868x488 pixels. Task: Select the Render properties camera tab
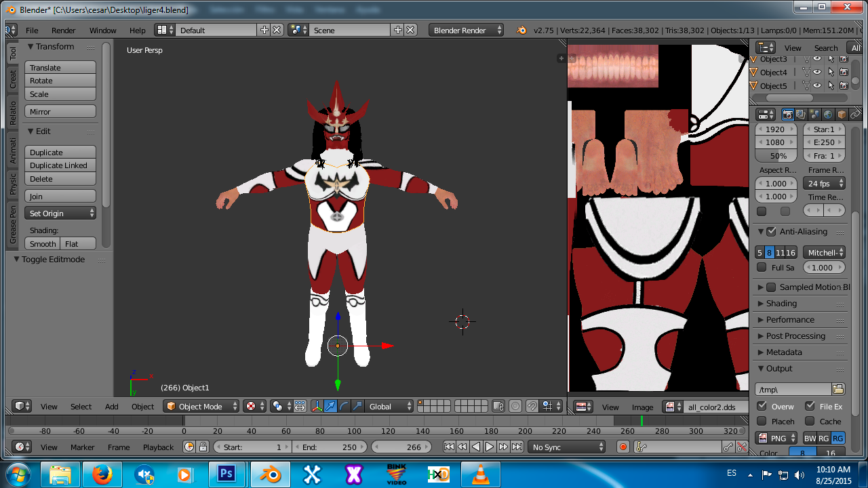click(x=788, y=115)
